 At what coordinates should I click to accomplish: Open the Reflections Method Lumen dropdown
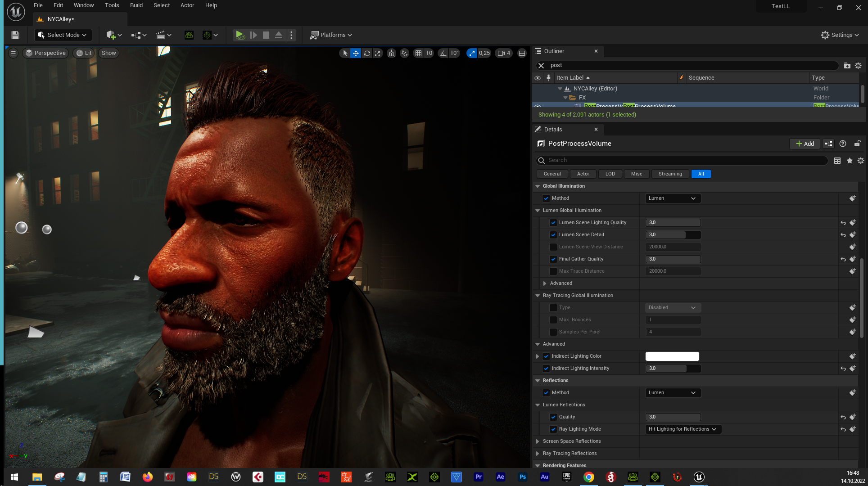click(673, 393)
